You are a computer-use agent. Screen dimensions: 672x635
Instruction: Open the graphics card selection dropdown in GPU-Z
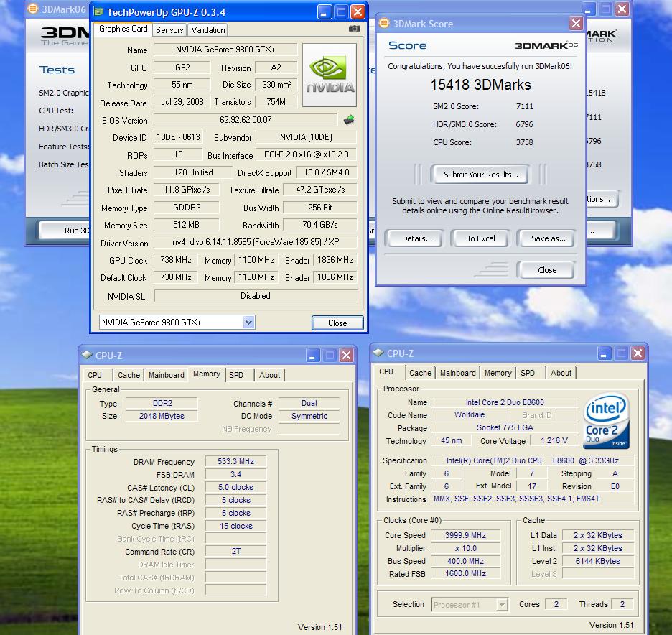click(x=248, y=322)
